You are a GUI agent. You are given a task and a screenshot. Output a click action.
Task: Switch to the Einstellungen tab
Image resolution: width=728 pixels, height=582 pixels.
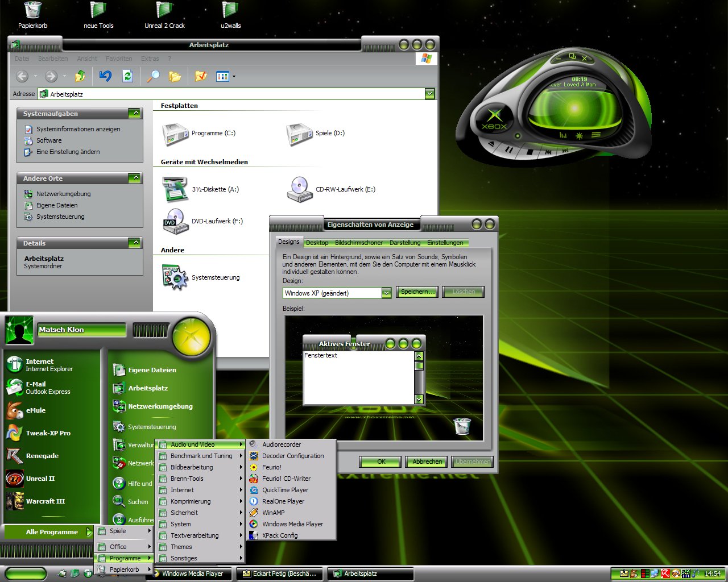point(445,243)
